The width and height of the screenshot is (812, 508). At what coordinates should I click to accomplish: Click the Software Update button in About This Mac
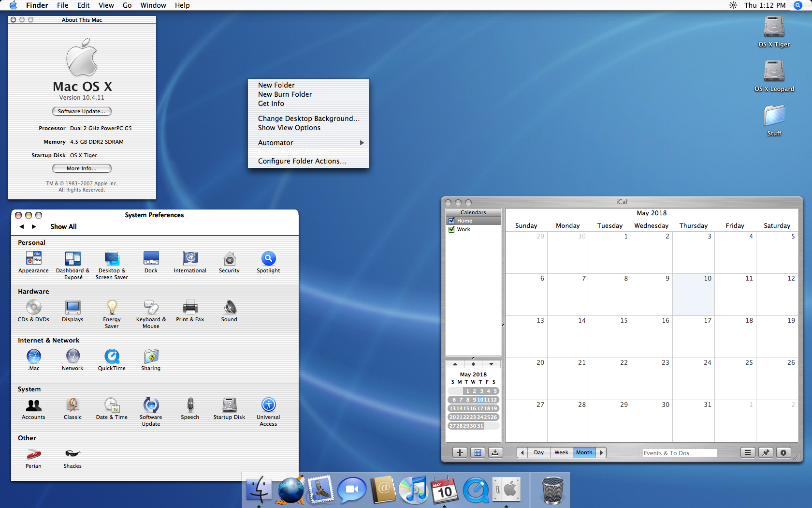[82, 111]
